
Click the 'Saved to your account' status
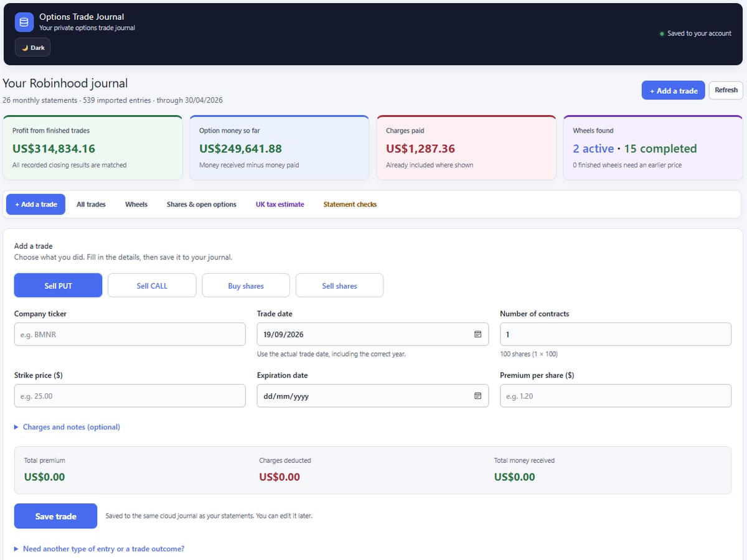point(695,34)
